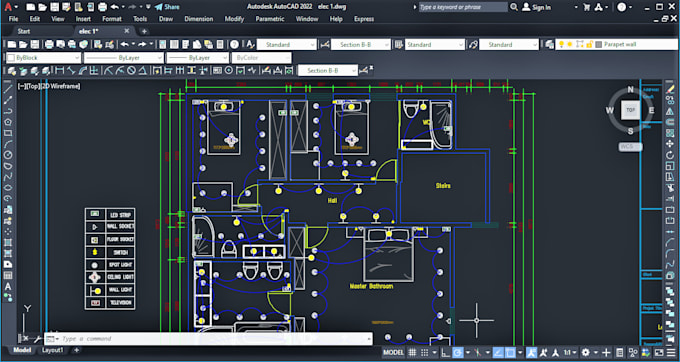Click the Share button

click(167, 7)
